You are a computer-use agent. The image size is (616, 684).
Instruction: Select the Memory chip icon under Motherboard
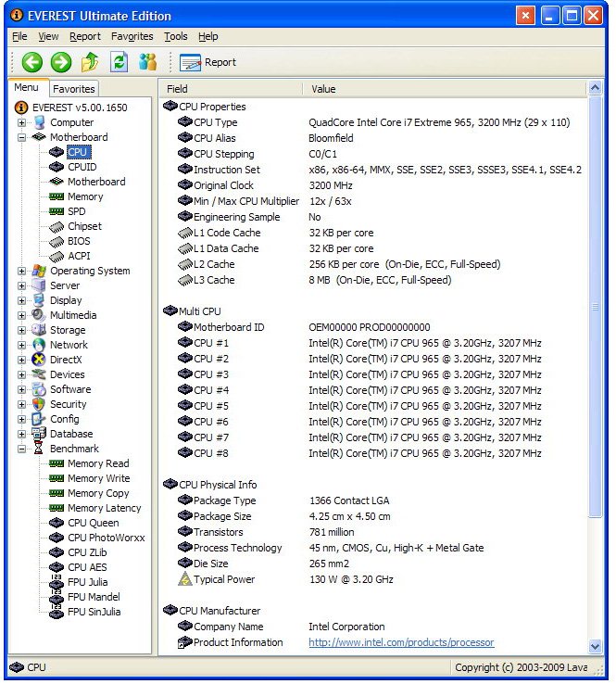click(57, 196)
